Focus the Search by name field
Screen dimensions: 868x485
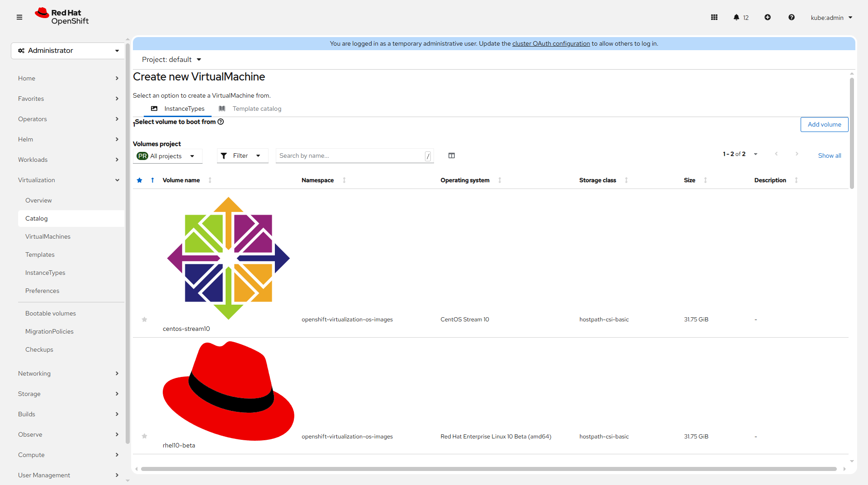click(355, 155)
